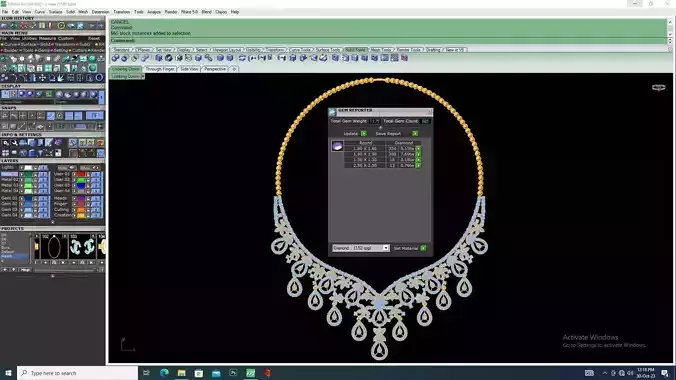
Task: Open the Gems category in Matrix main menu
Action: click(44, 50)
